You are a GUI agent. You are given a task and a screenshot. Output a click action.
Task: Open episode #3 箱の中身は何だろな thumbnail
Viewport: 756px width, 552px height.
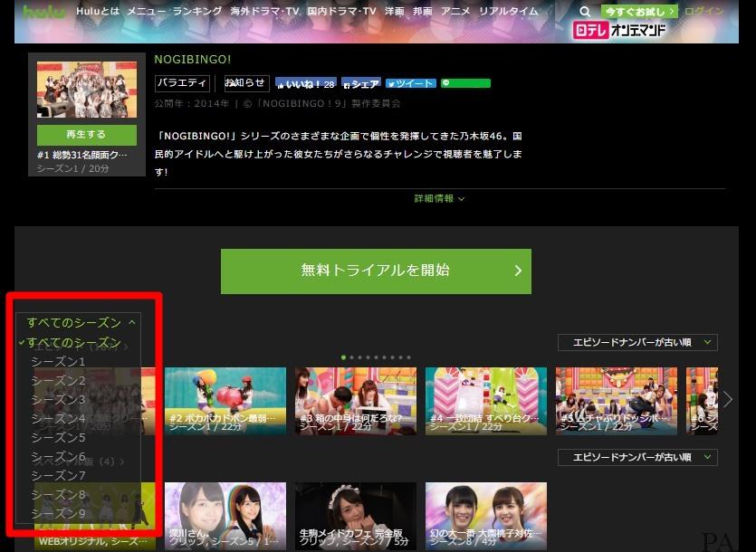[x=356, y=401]
